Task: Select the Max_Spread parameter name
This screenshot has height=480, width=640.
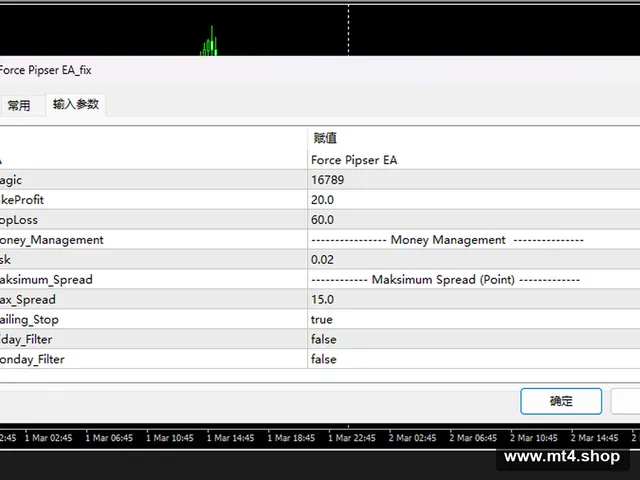Action: pos(28,300)
